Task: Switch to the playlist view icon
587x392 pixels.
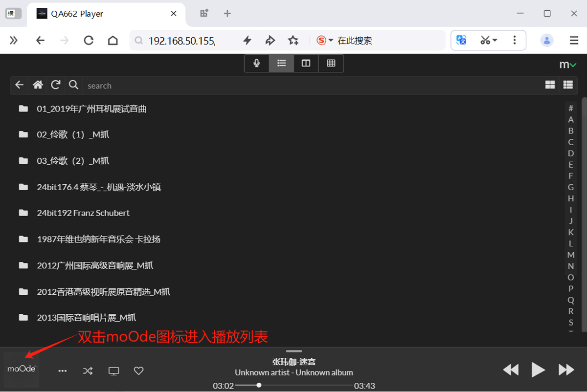Action: click(281, 63)
